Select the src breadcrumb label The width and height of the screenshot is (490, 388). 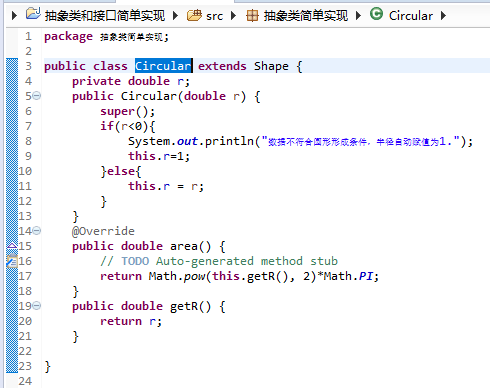click(214, 16)
